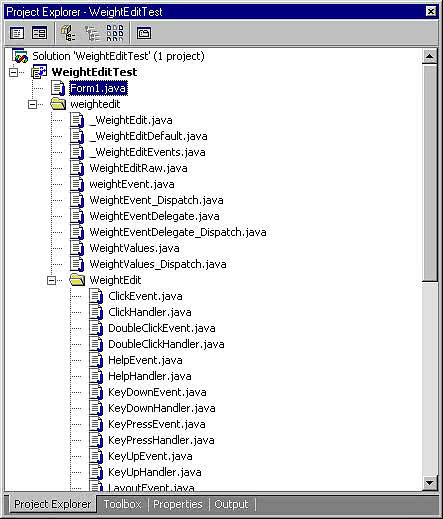This screenshot has width=443, height=519.
Task: Open the Output tab
Action: (231, 504)
